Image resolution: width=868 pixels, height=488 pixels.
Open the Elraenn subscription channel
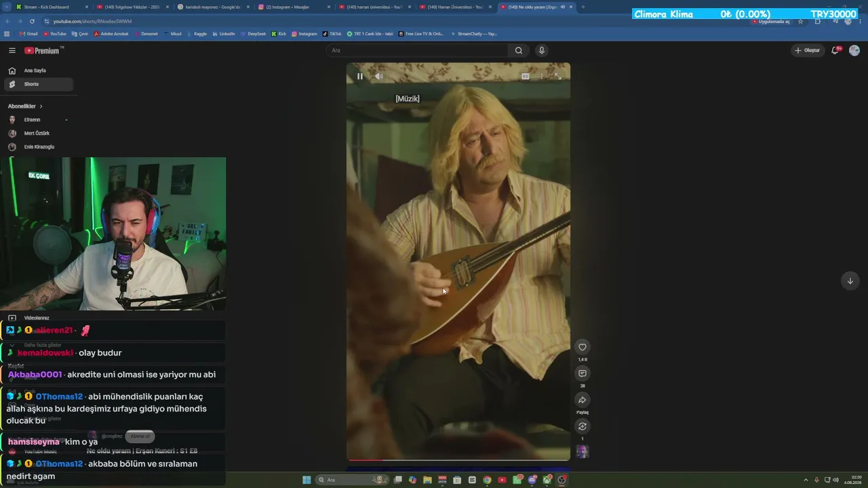tap(39, 120)
